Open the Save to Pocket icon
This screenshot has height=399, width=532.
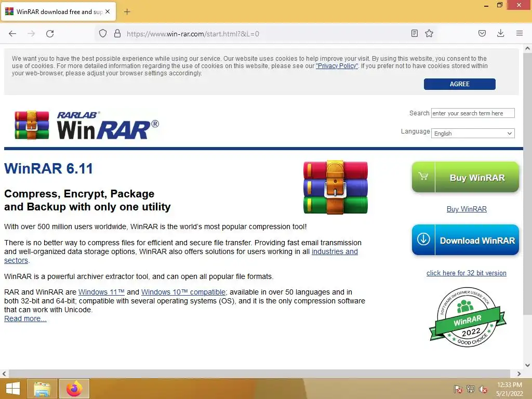(482, 33)
